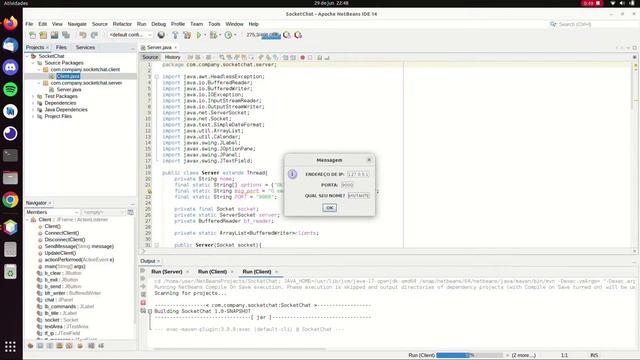Screen dimensions: 640x360
Task: Click the Undo toolbar icon
Action: point(83,35)
